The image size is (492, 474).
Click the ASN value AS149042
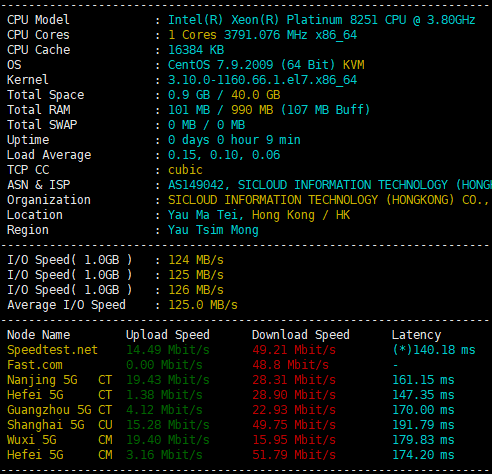(x=196, y=185)
